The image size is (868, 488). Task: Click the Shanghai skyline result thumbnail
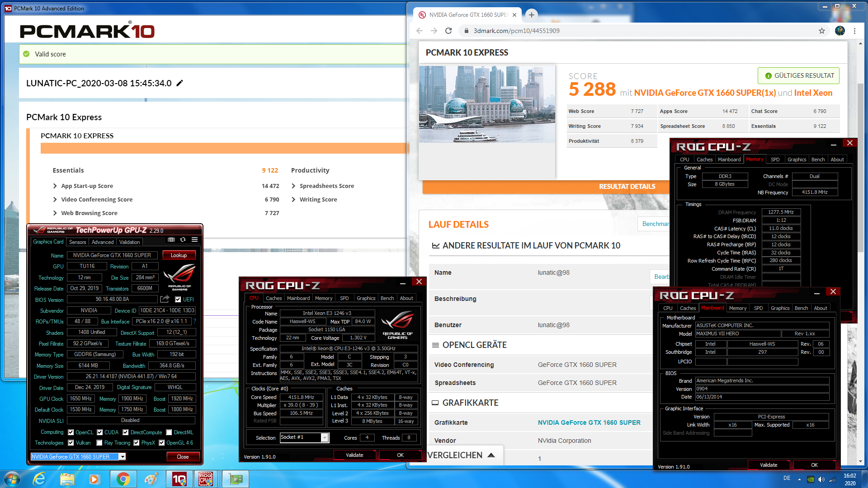point(487,104)
